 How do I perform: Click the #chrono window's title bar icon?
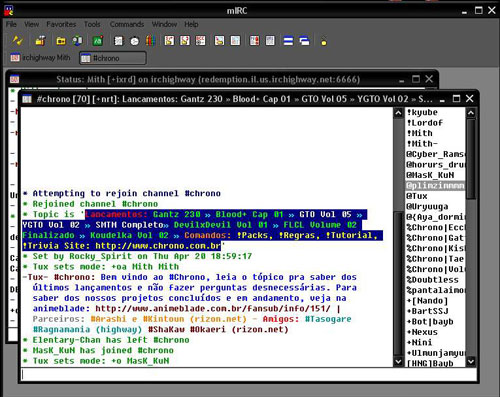point(27,99)
